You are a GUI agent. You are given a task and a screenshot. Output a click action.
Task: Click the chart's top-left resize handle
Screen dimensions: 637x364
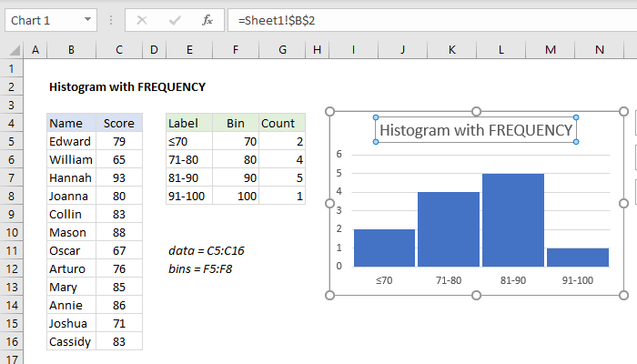point(329,111)
